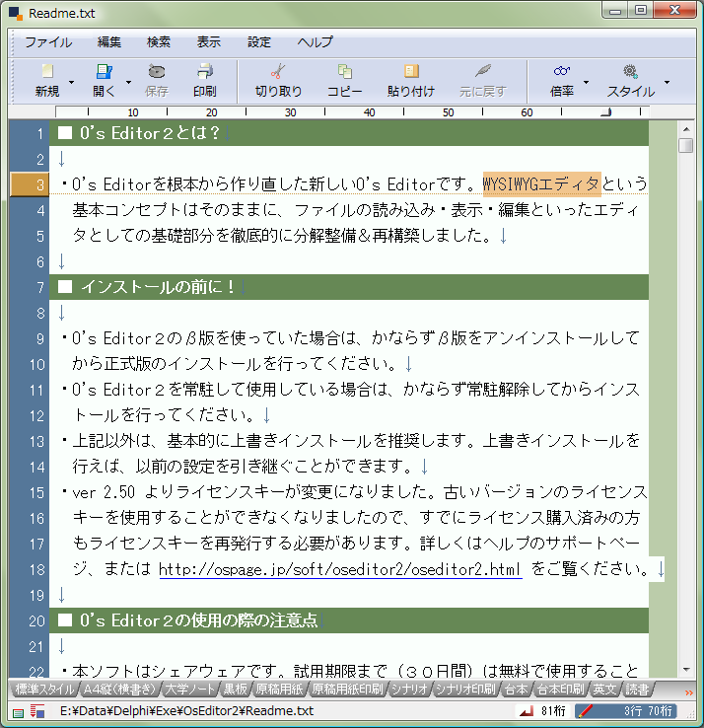Image resolution: width=704 pixels, height=728 pixels.
Task: Switch to the 原稿用紙 tab
Action: 279,690
